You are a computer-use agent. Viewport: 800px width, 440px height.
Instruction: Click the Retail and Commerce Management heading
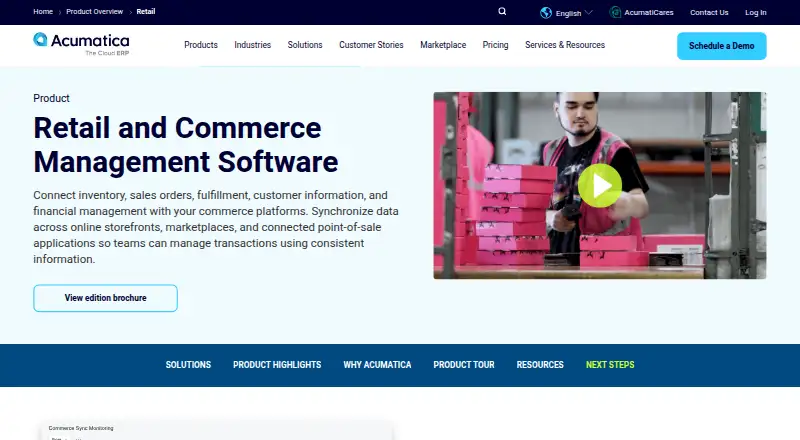[x=186, y=144]
